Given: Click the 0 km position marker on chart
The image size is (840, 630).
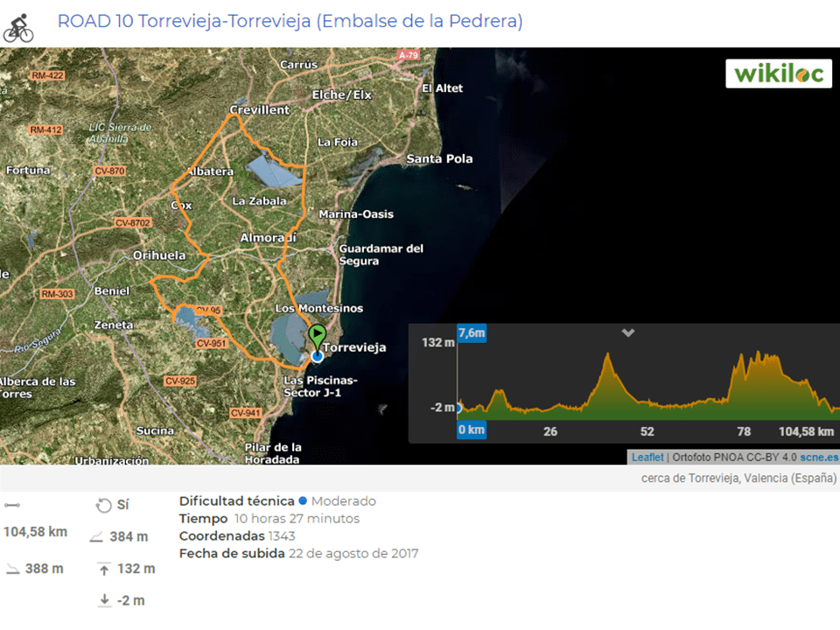Looking at the screenshot, I should coord(471,430).
